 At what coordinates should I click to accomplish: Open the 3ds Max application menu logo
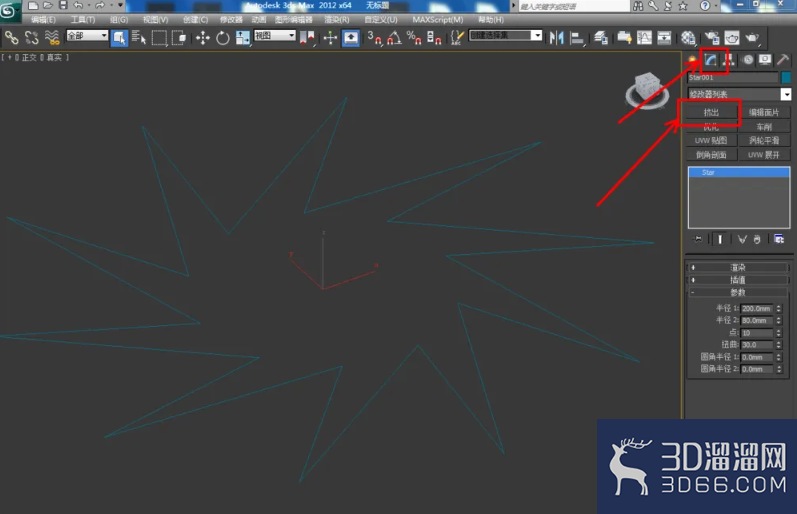(9, 10)
